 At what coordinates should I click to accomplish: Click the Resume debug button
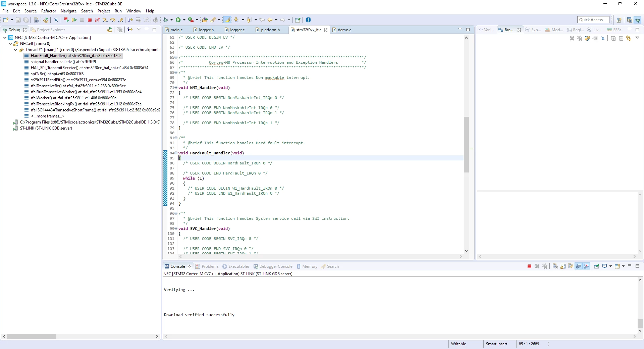coord(74,20)
